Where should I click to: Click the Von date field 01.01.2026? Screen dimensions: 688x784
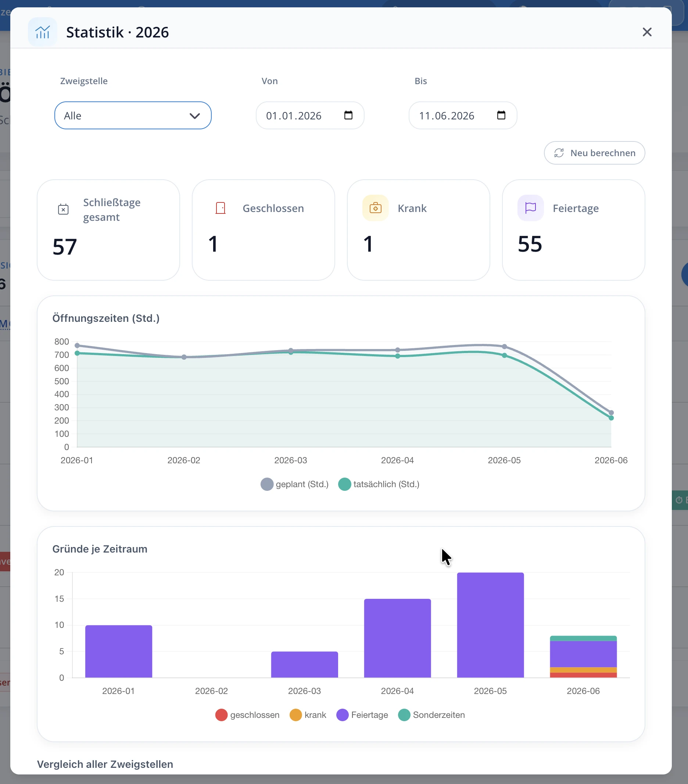[x=310, y=115]
